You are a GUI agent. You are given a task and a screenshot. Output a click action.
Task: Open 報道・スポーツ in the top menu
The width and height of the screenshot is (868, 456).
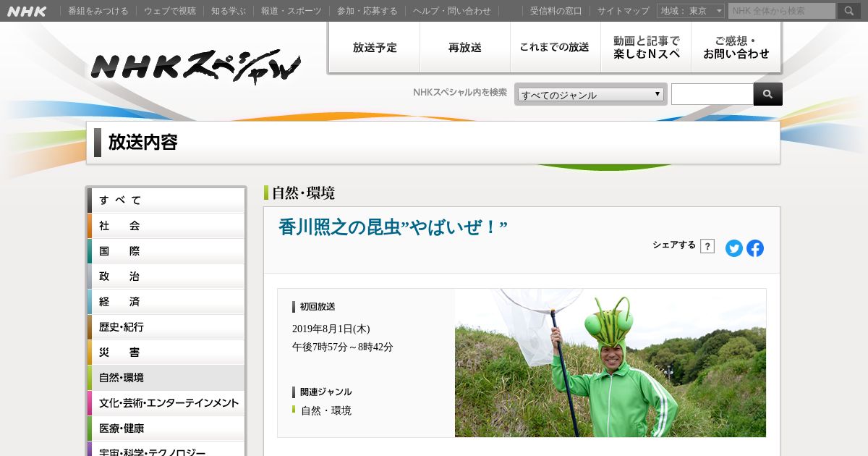[292, 11]
